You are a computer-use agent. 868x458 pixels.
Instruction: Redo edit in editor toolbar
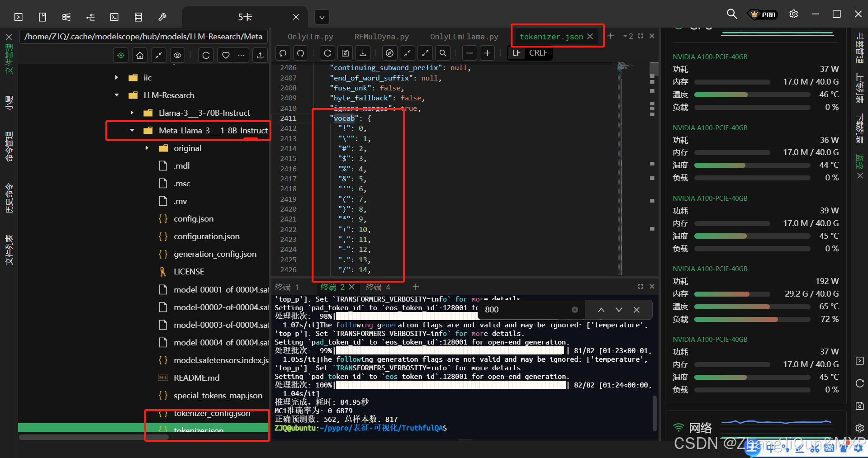tap(300, 53)
